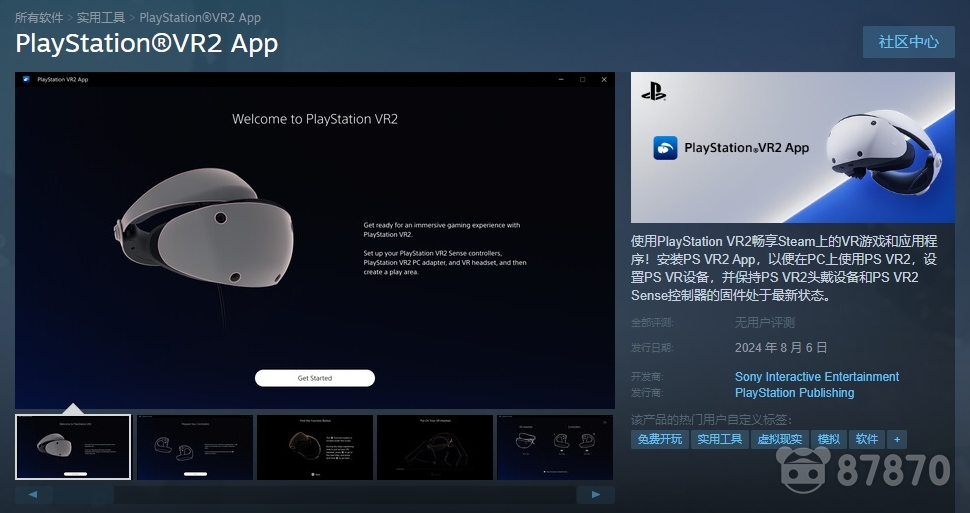Open the 社区中心 community hub
This screenshot has width=970, height=513.
[x=908, y=42]
